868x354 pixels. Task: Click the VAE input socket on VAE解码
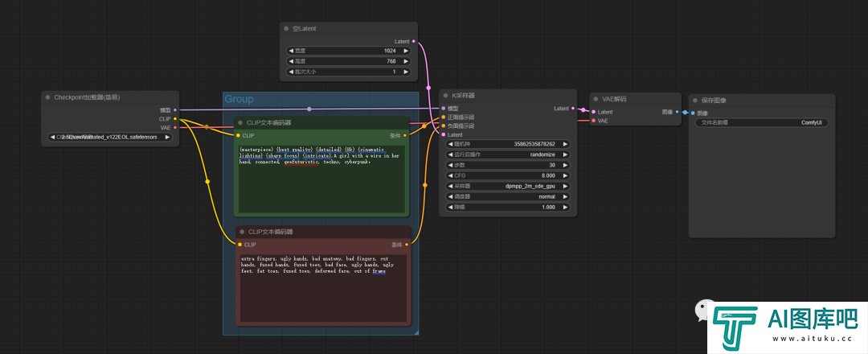593,120
